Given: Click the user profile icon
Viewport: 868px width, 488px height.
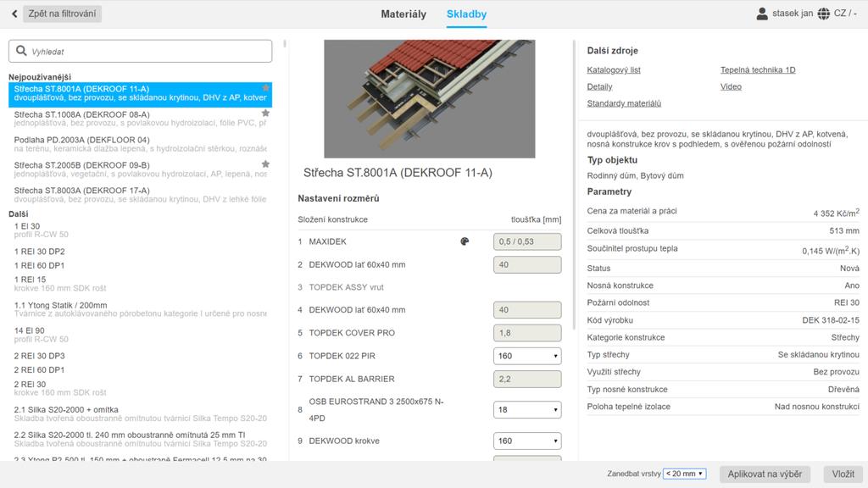Looking at the screenshot, I should 762,14.
